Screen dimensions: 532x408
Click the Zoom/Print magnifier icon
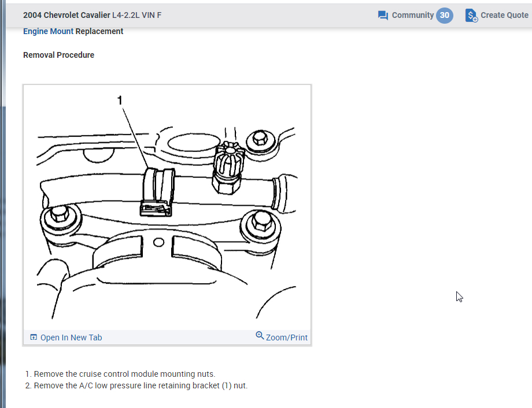[260, 335]
